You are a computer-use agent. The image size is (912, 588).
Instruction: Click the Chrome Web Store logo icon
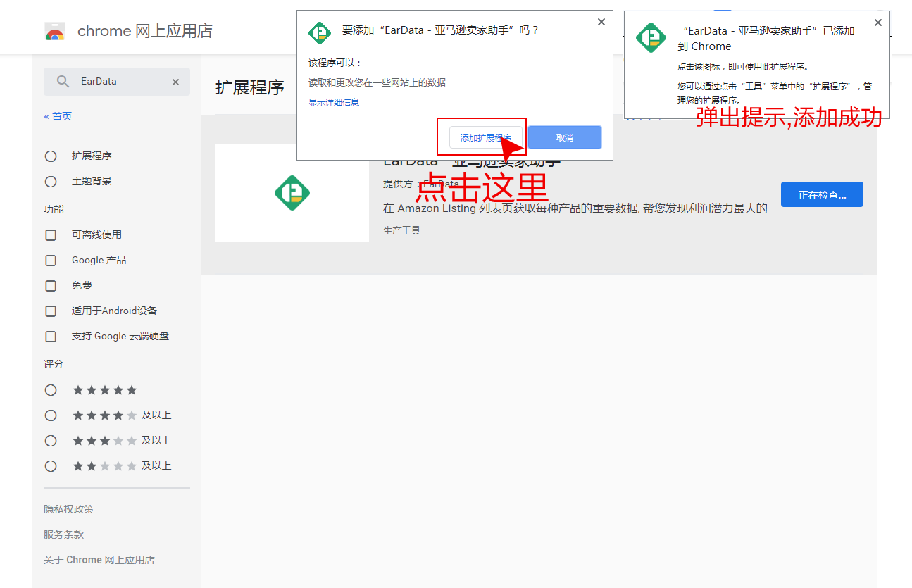pyautogui.click(x=55, y=31)
